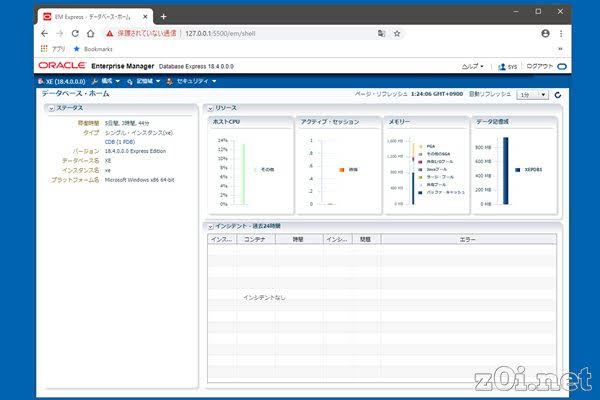
Task: Click the PGA legend swatch in Memory
Action: 421,146
